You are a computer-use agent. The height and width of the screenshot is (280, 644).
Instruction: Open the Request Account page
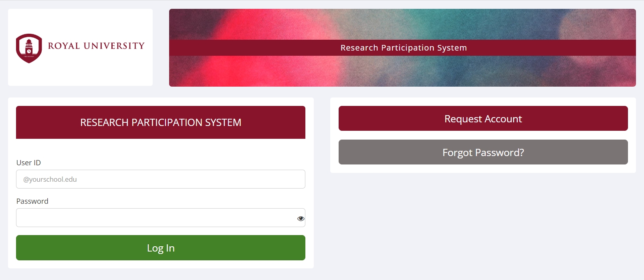tap(483, 118)
